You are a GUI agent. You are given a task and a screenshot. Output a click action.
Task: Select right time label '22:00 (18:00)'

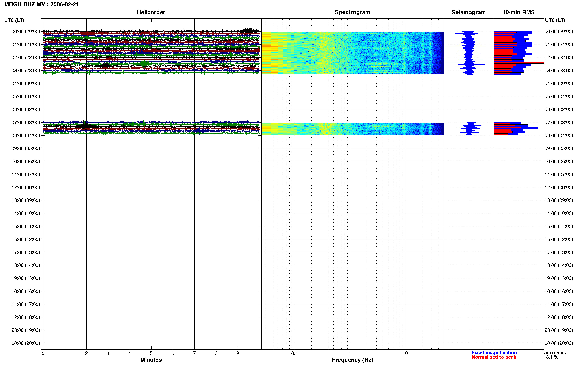tap(559, 317)
